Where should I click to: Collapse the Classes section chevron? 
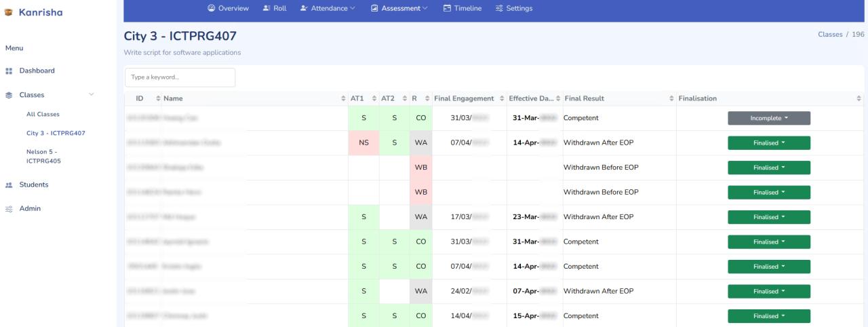[x=92, y=95]
